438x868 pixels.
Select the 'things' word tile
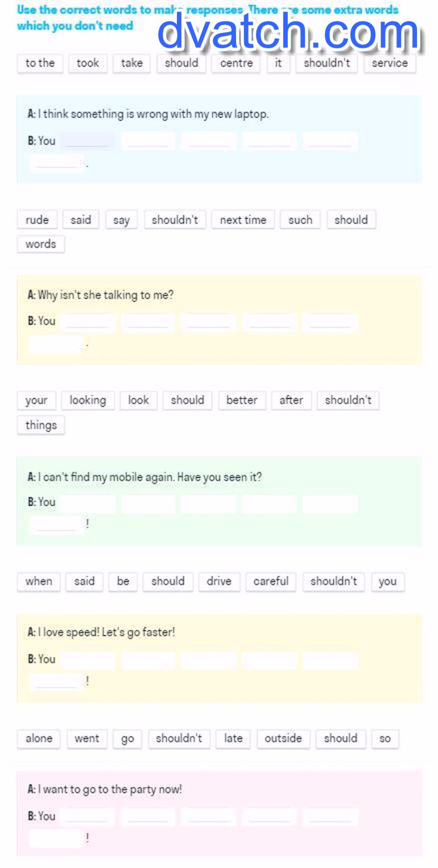point(41,425)
